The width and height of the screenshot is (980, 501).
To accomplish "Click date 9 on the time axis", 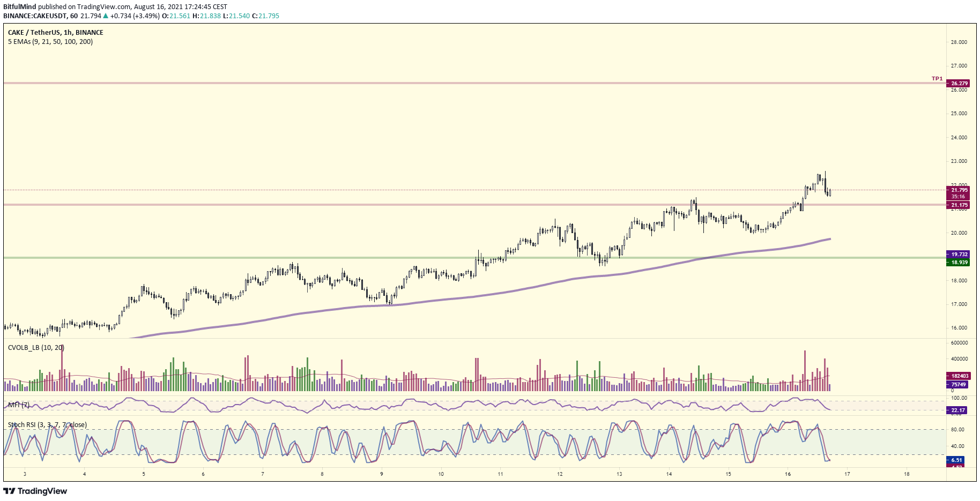I will pos(382,474).
